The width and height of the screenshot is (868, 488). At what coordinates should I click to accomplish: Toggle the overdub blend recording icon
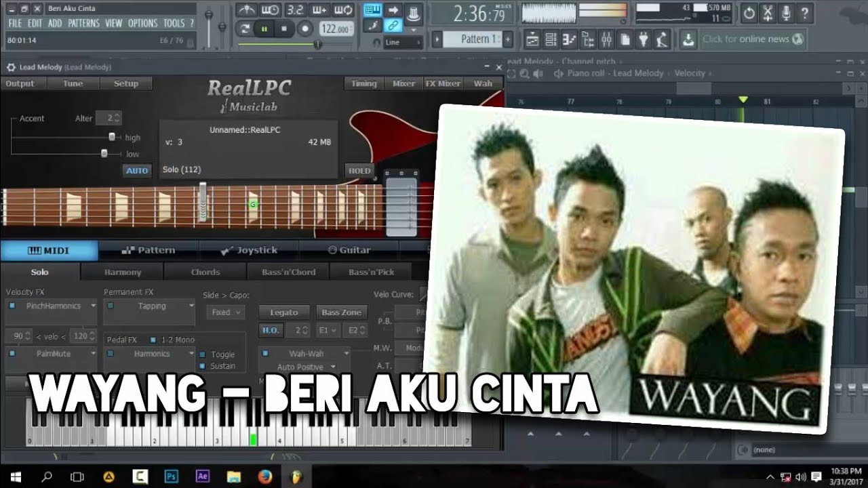coord(319,10)
